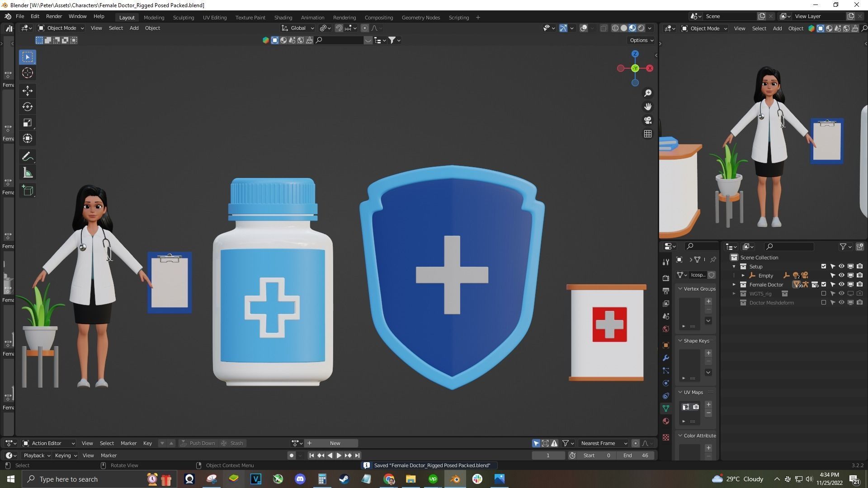Screen dimensions: 868x488
Task: Open the Action Editor mode dropdown
Action: pyautogui.click(x=49, y=443)
